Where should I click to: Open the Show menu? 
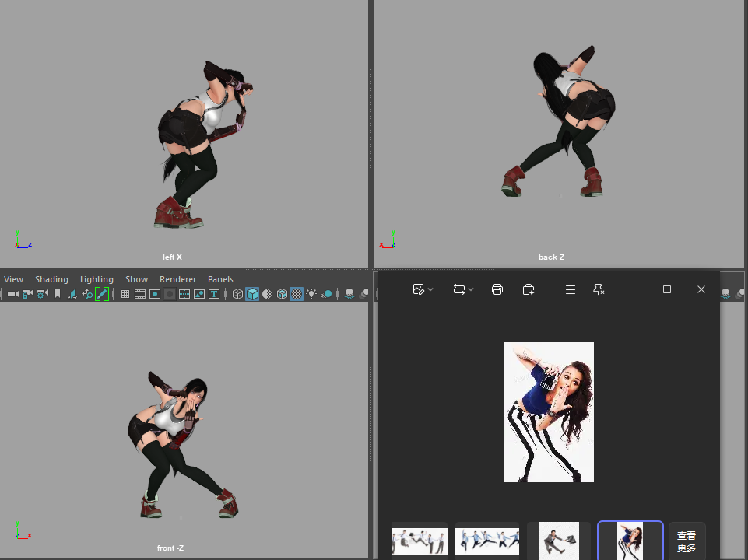[136, 279]
